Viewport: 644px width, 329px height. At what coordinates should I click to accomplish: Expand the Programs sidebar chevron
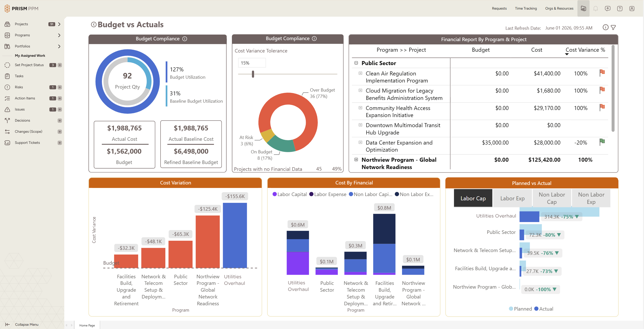point(59,35)
